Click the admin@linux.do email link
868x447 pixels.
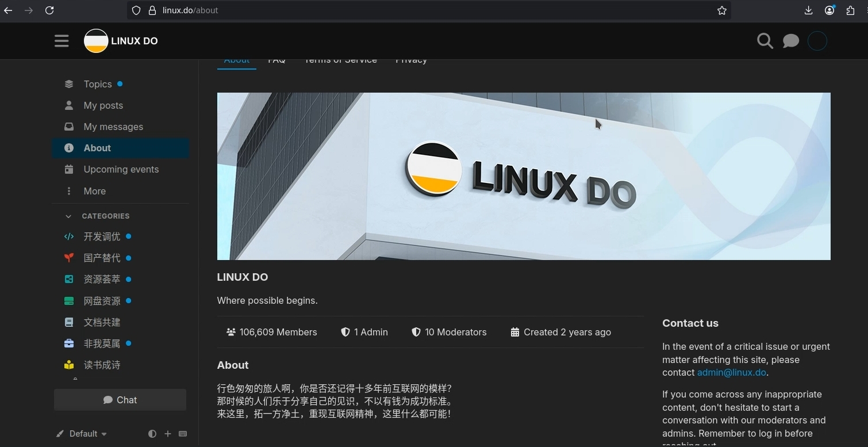click(x=731, y=372)
